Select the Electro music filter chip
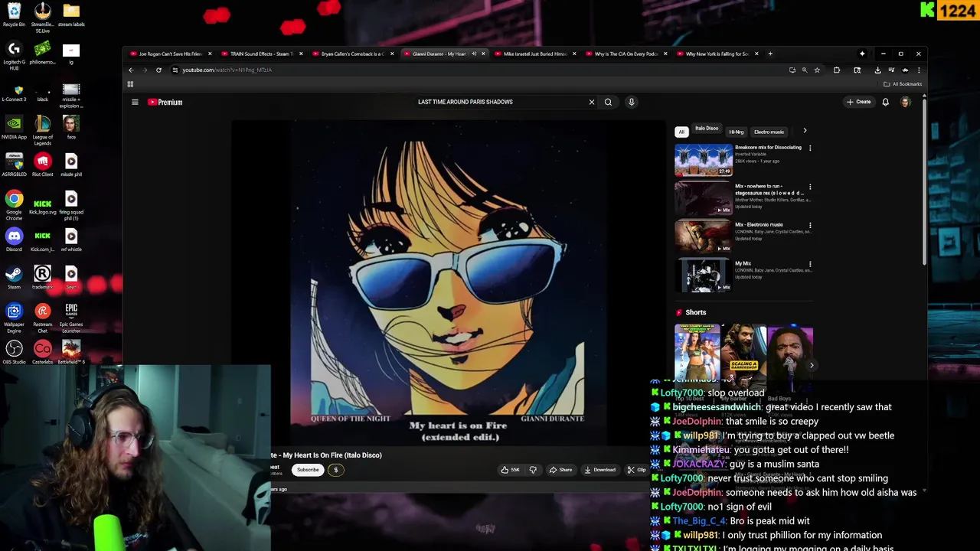 coord(769,132)
